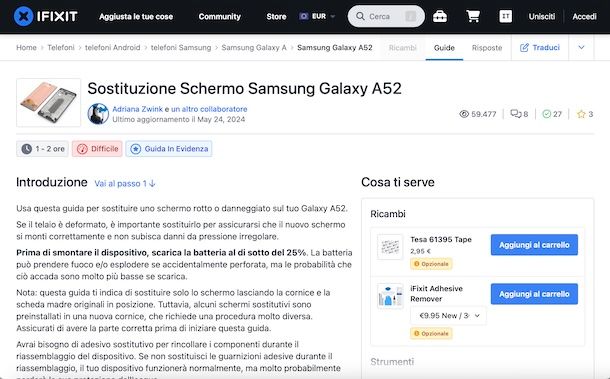This screenshot has height=379, width=610.
Task: Open the shopping cart icon
Action: pyautogui.click(x=473, y=16)
